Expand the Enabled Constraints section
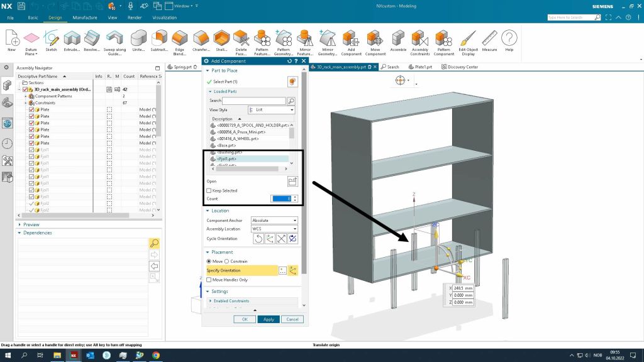 231,301
